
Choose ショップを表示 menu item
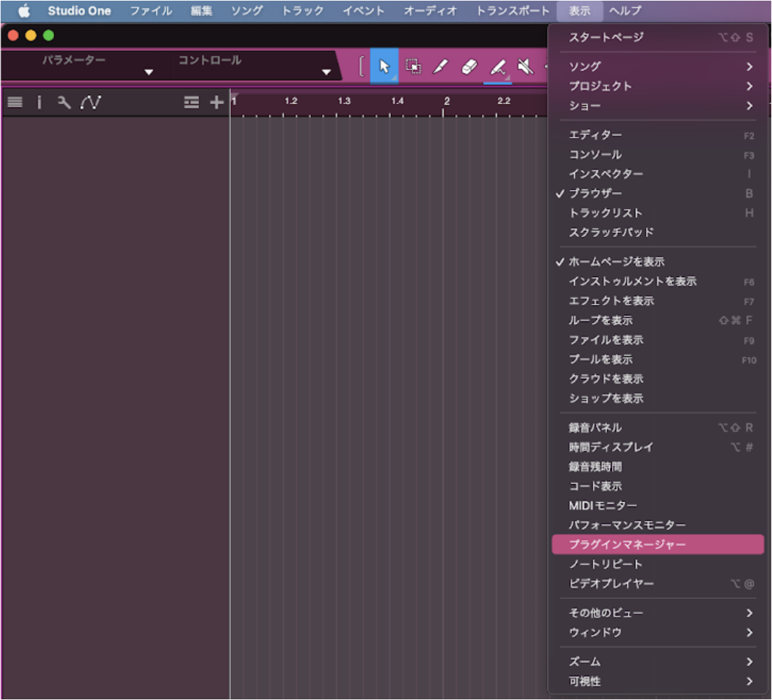[x=658, y=398]
